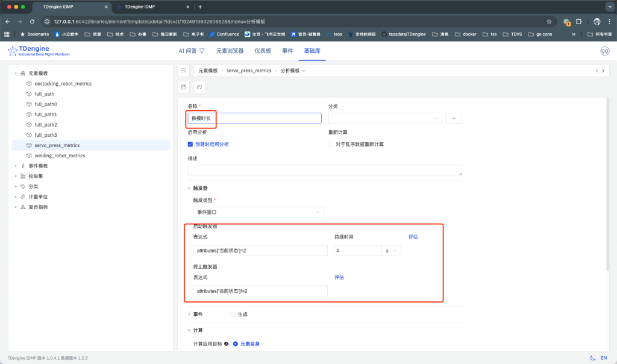617x364 pixels.
Task: Click the forward chevron at the breadcrumb bar's right
Action: (x=603, y=70)
